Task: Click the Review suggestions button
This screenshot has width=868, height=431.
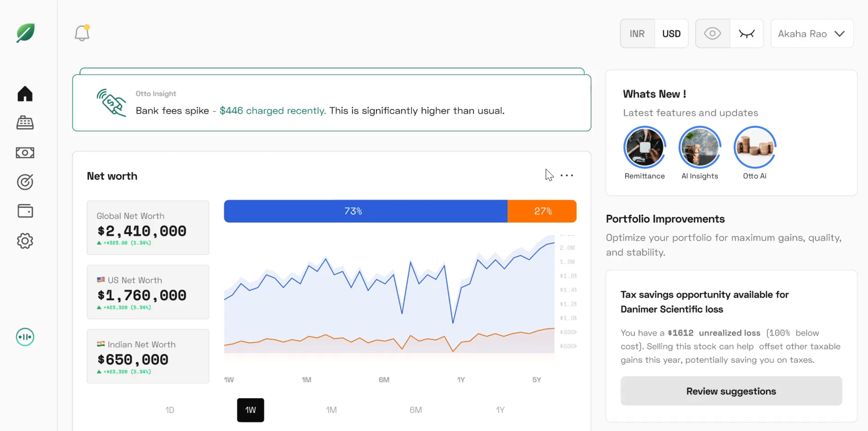Action: pyautogui.click(x=731, y=391)
